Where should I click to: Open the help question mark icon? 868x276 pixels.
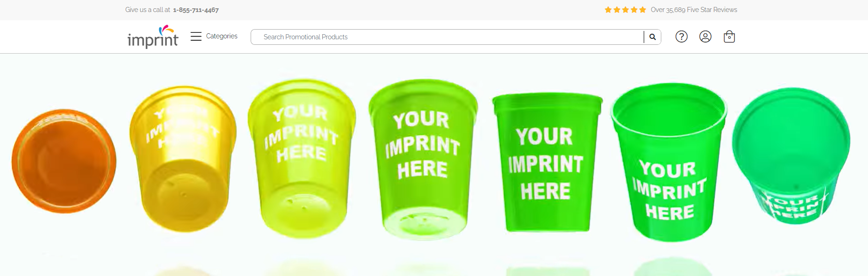(x=681, y=37)
